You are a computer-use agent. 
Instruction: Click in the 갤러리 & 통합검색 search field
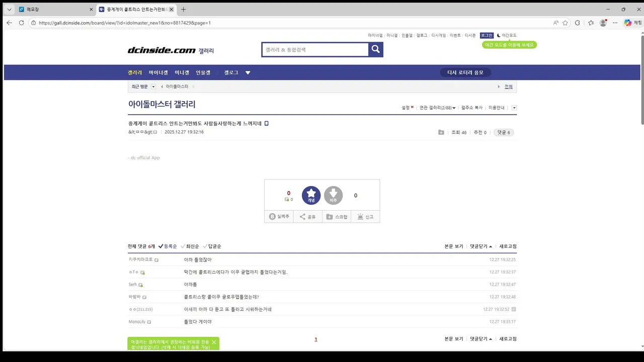coord(315,50)
